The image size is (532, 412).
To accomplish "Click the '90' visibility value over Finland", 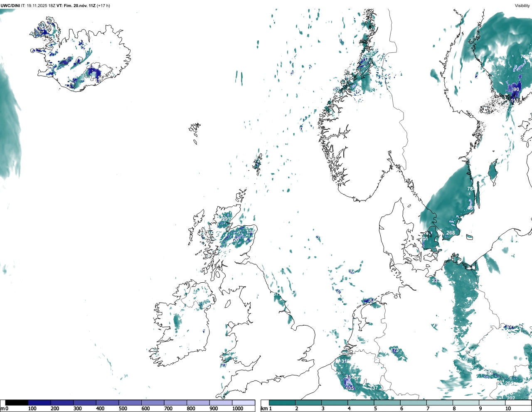I will click(x=516, y=89).
